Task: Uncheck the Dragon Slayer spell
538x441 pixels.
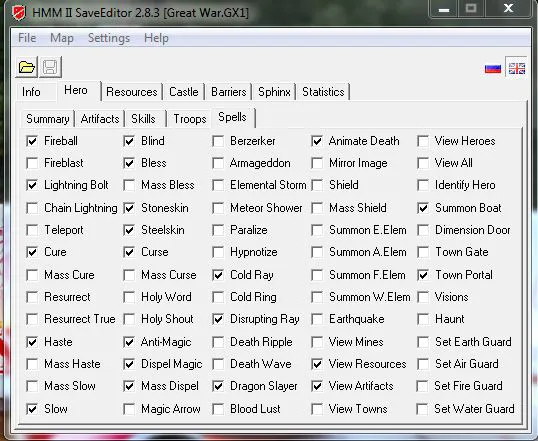Action: (x=218, y=386)
